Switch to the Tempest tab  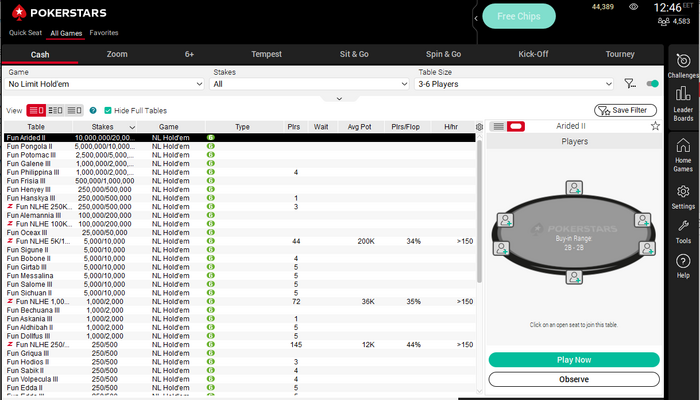pyautogui.click(x=267, y=54)
